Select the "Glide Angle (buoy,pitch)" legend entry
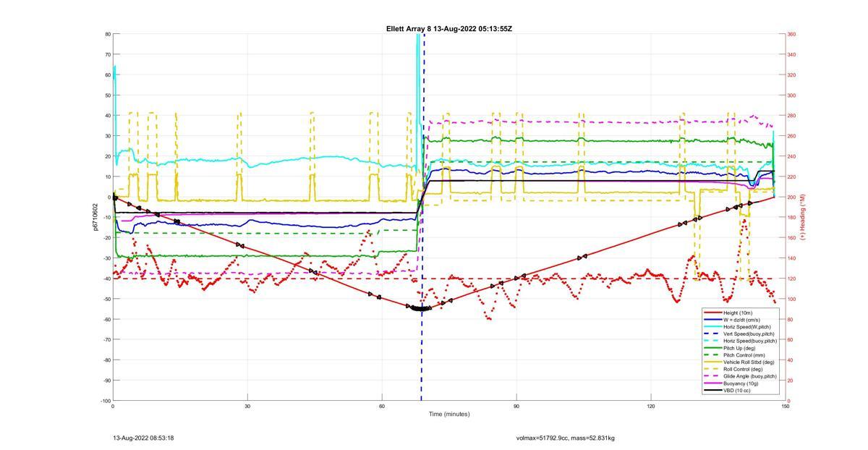Viewport: 868px width, 450px height. [x=741, y=376]
